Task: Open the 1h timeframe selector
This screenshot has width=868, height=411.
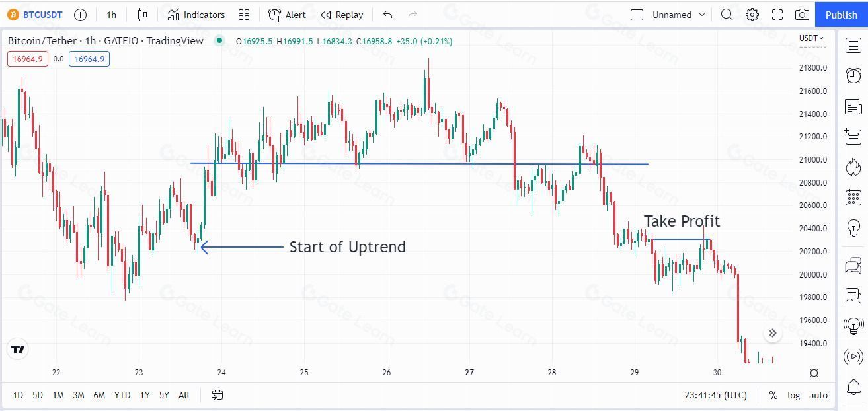Action: (x=111, y=15)
